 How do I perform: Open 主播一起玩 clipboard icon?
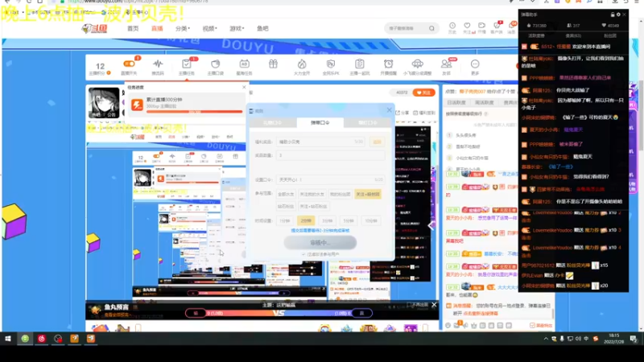pyautogui.click(x=359, y=64)
